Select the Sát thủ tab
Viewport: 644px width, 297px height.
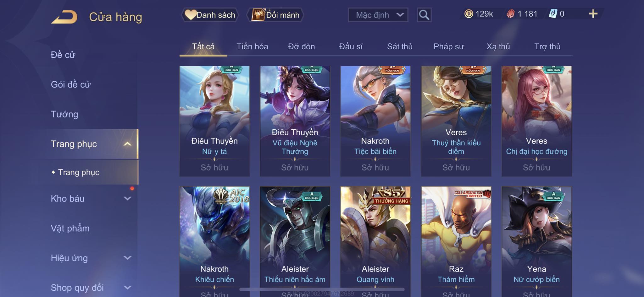click(x=400, y=46)
